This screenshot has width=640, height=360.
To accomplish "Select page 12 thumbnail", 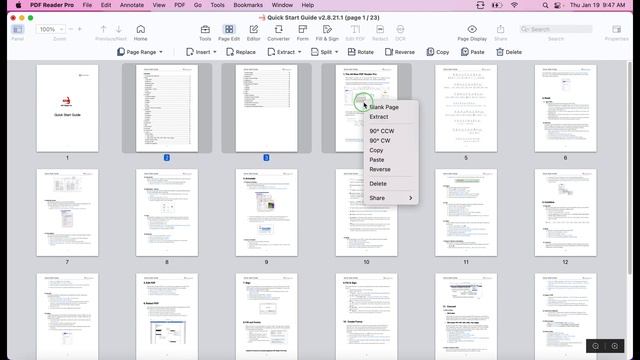I will (565, 213).
